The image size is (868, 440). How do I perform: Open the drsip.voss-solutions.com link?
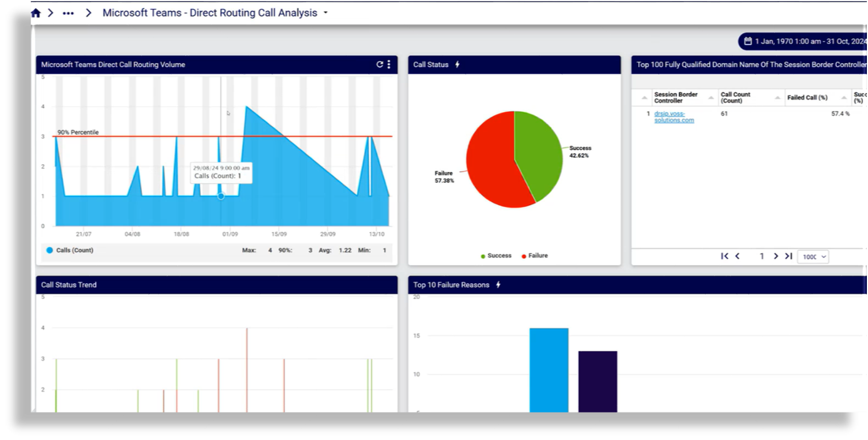tap(674, 117)
